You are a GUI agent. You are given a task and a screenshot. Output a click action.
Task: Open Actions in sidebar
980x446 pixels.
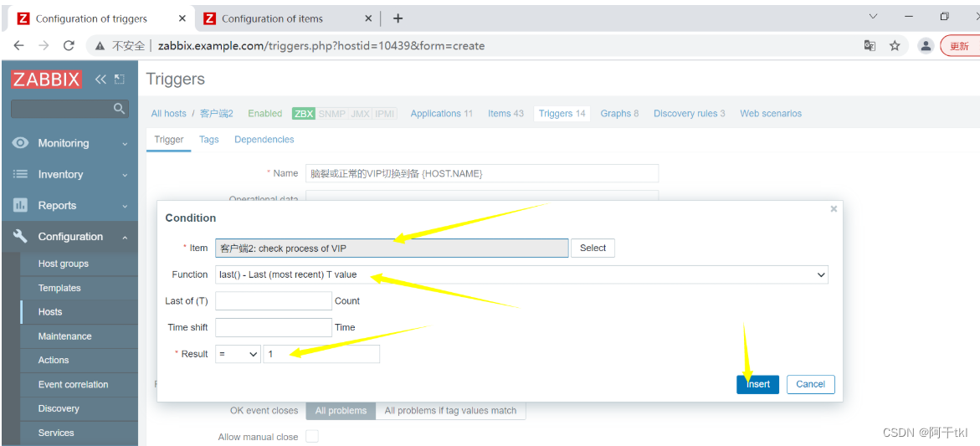pyautogui.click(x=53, y=360)
